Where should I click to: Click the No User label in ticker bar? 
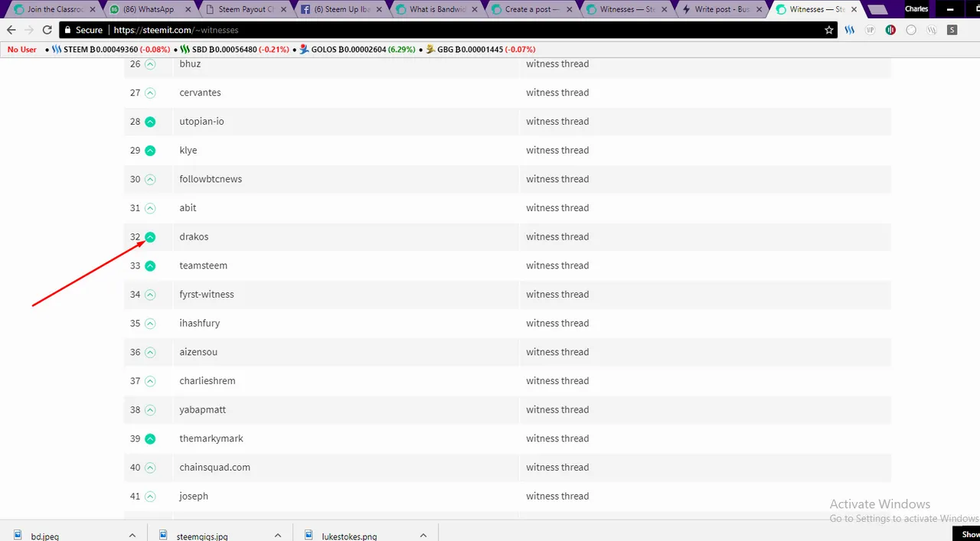click(22, 50)
